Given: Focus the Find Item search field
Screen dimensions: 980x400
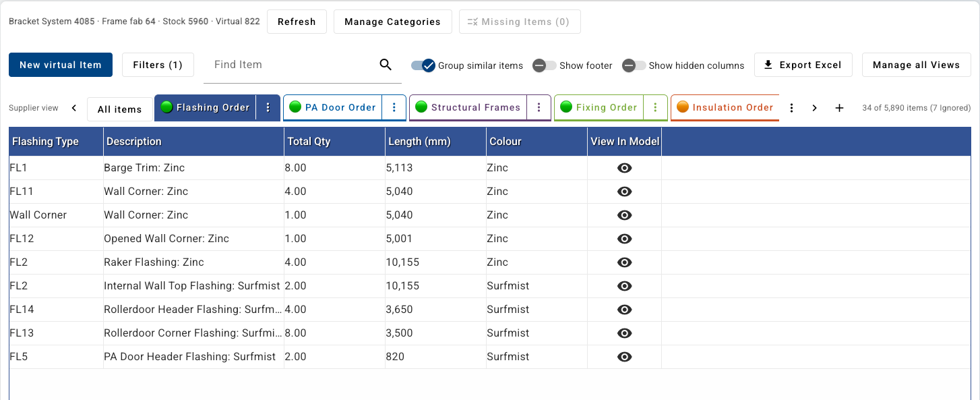Looking at the screenshot, I should (291, 65).
